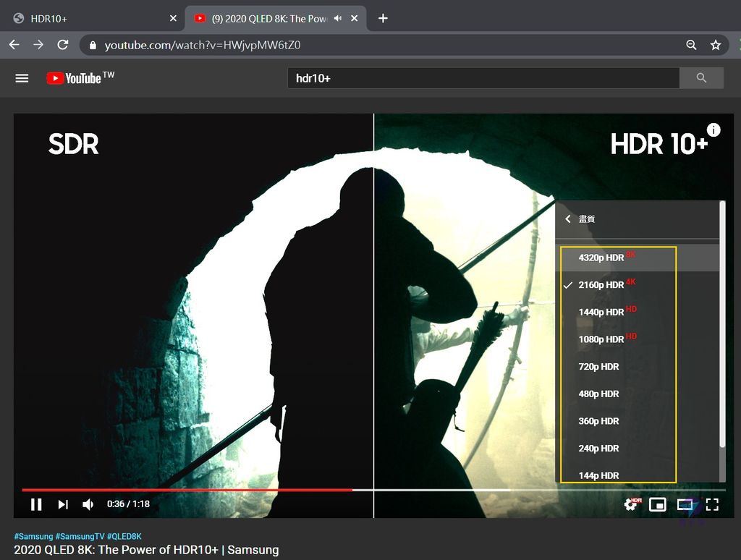Reload the YouTube page
The image size is (741, 560).
62,45
